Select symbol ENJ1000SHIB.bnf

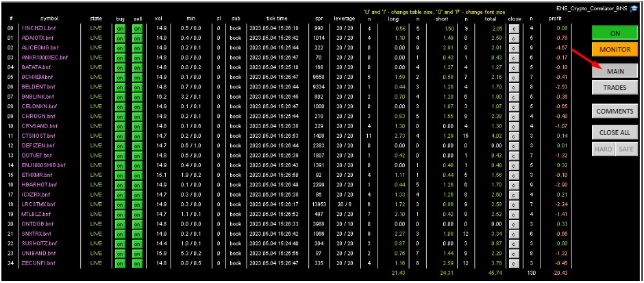(x=43, y=165)
